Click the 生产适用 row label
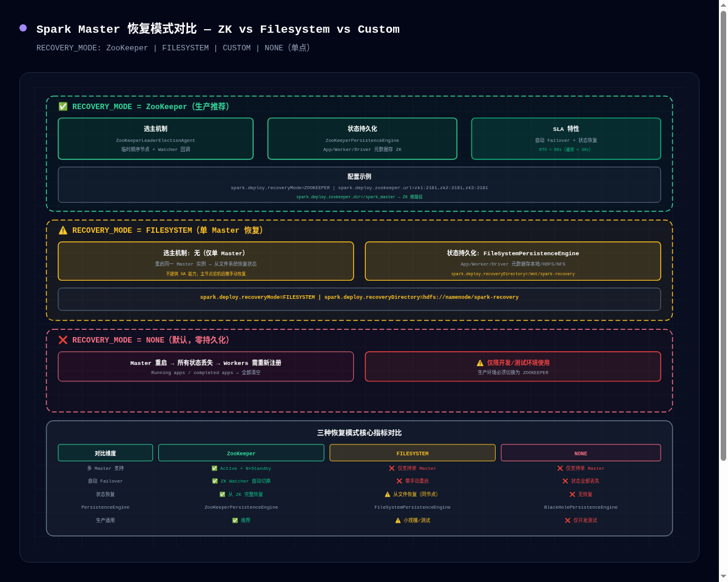The height and width of the screenshot is (582, 728). [106, 521]
